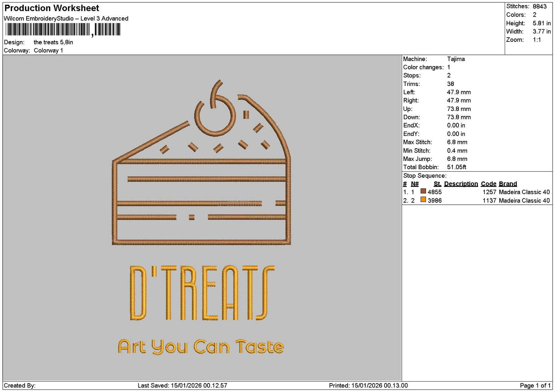Click the Description column header
Viewport: 555px width, 392px height.
tap(461, 184)
